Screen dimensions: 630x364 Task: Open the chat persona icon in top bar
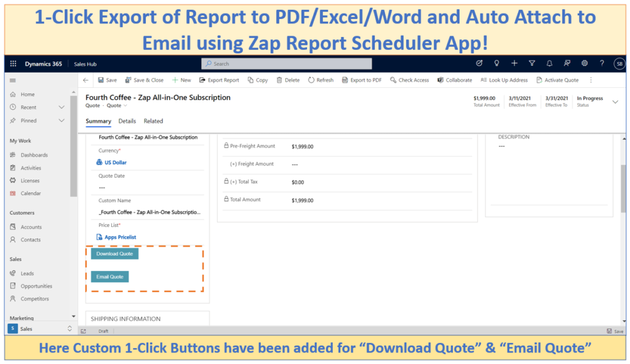567,63
